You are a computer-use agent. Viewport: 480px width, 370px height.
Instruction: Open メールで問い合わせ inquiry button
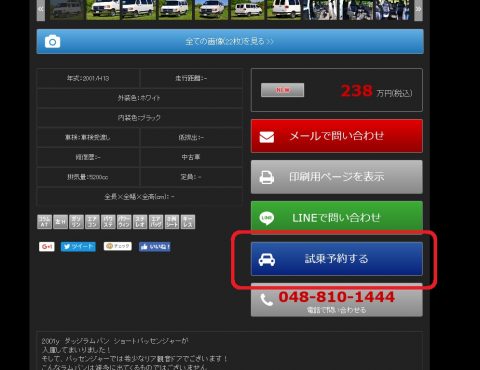point(337,136)
